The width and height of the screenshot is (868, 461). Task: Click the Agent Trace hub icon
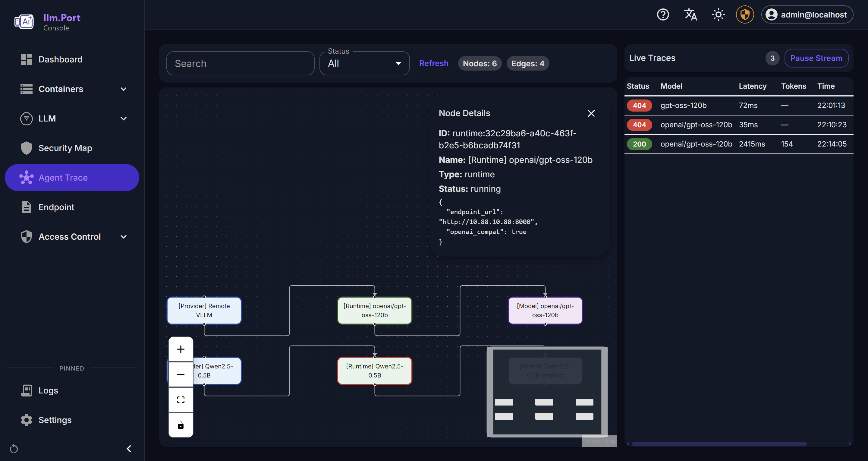click(x=26, y=178)
